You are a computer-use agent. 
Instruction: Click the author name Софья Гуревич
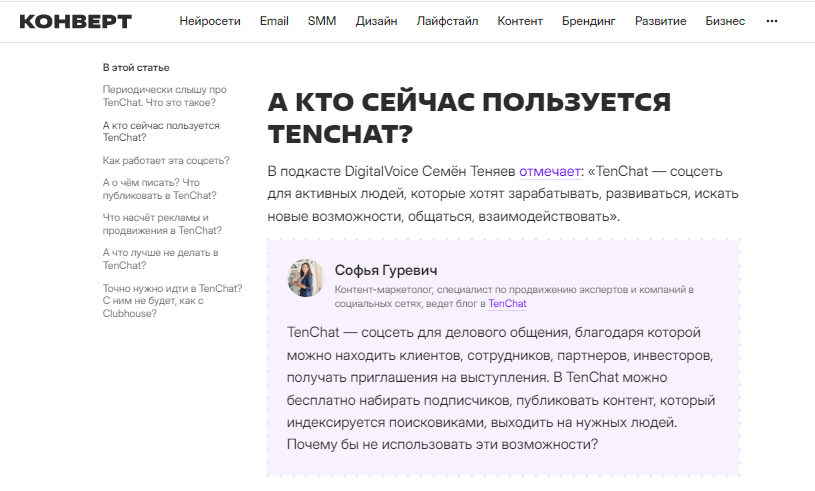point(386,270)
